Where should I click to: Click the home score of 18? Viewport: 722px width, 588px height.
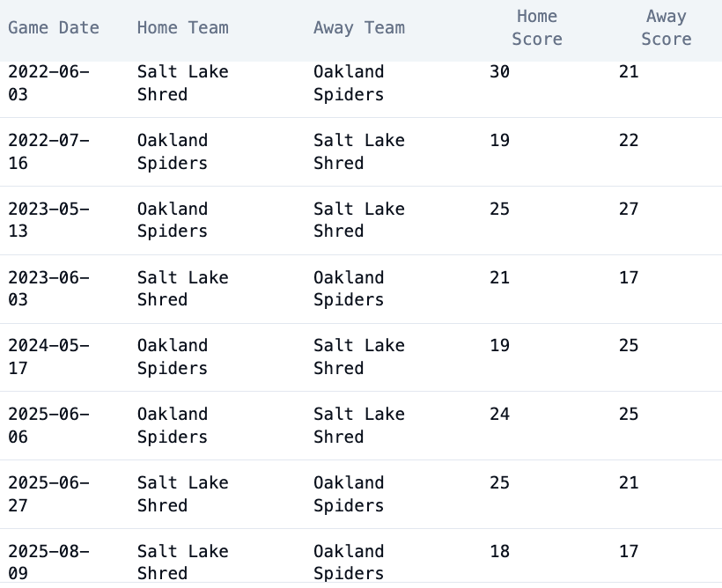[x=499, y=552]
